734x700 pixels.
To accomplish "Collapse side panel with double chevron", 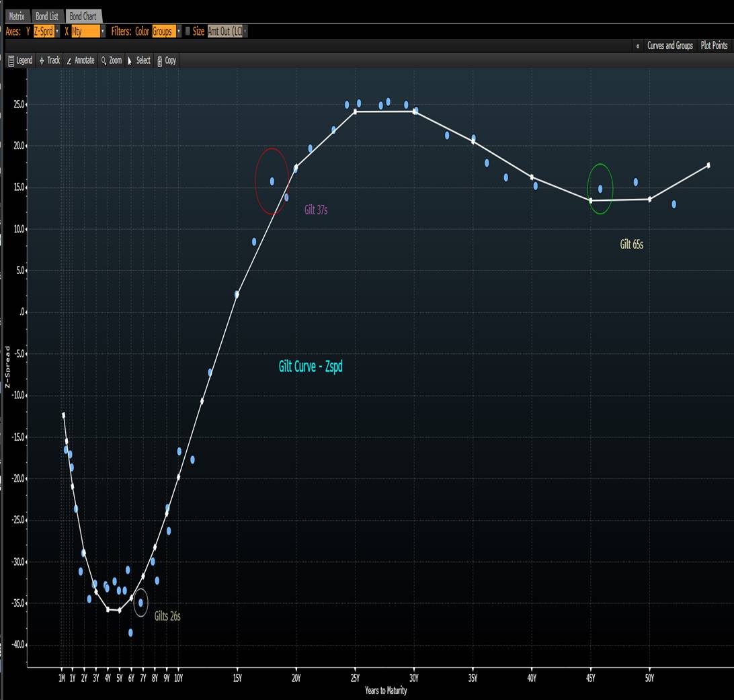I will [637, 46].
